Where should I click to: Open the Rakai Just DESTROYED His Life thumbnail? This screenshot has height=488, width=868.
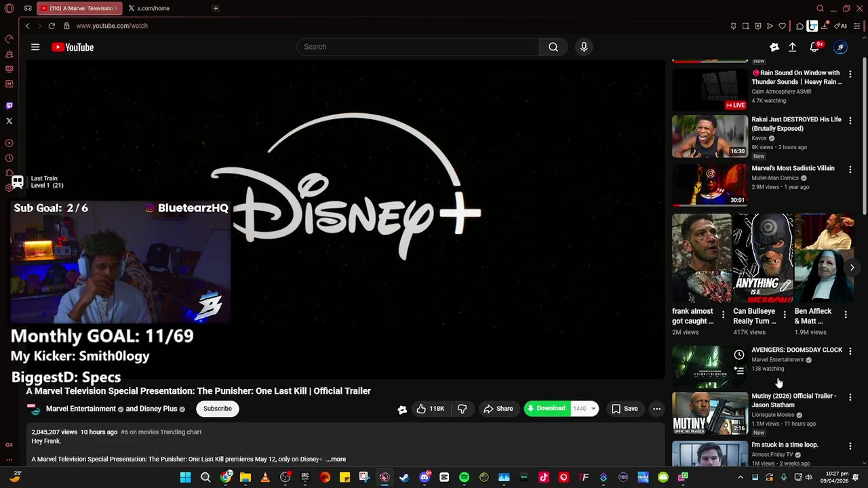point(710,136)
